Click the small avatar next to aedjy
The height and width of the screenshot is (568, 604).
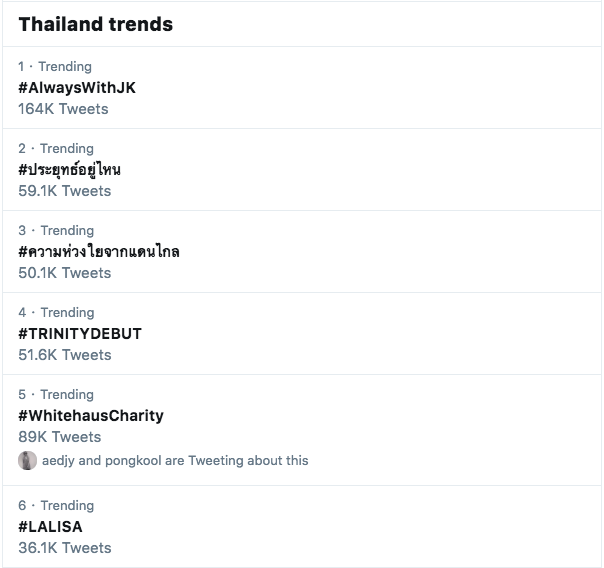[x=27, y=461]
